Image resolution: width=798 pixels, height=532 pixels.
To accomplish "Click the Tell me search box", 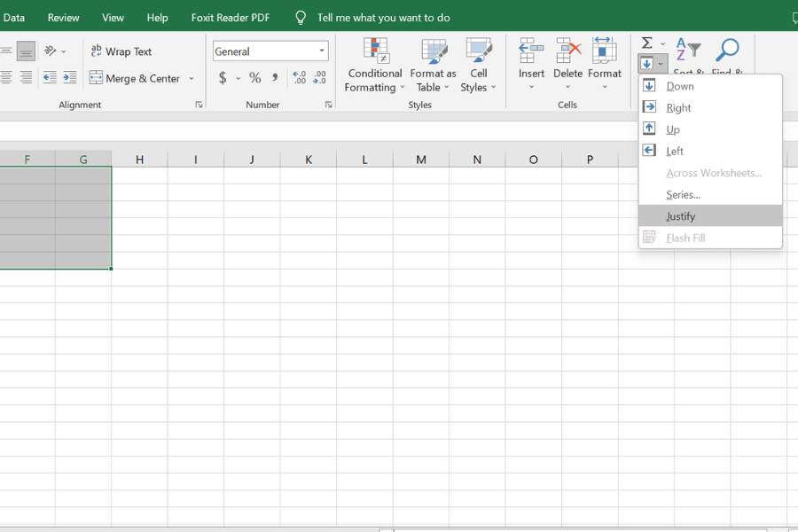I will (383, 18).
